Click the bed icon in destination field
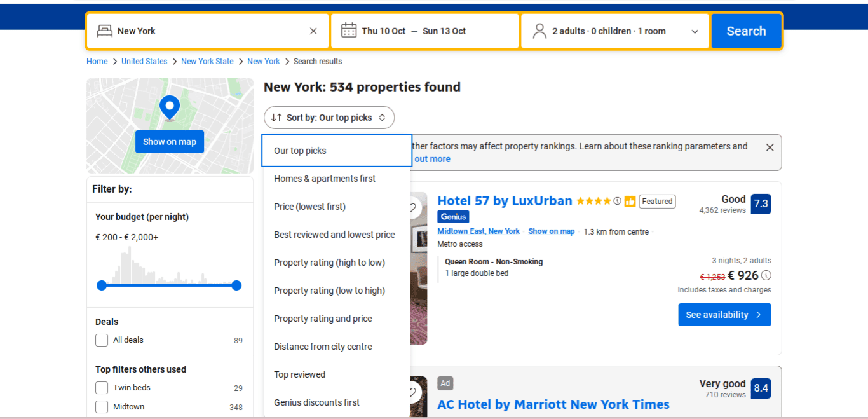 105,31
